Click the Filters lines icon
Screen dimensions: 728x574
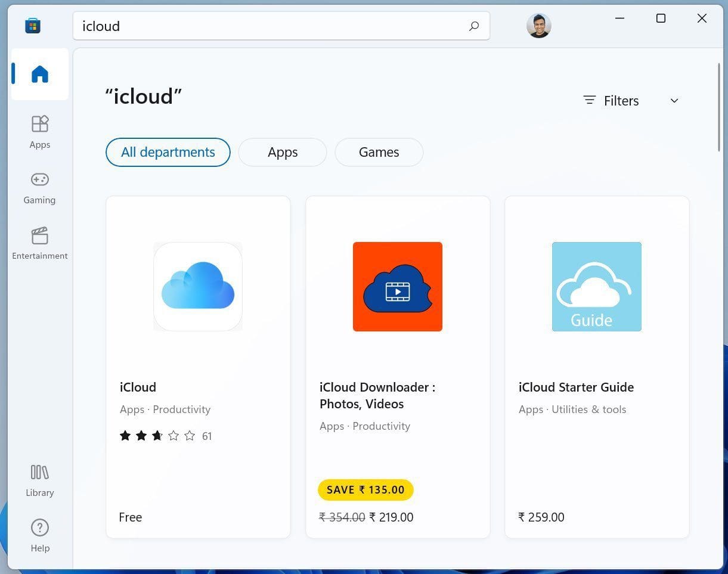pyautogui.click(x=590, y=100)
